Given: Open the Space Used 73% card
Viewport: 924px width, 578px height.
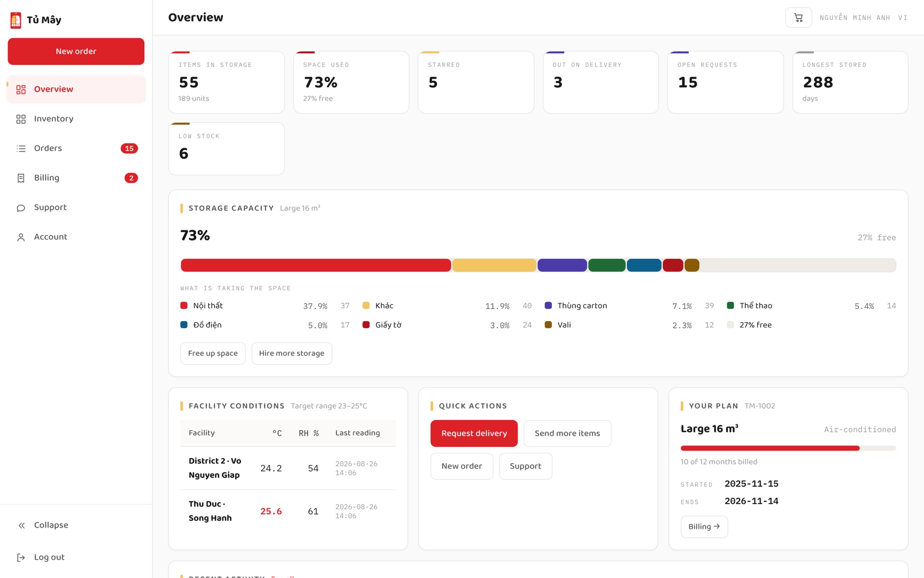Looking at the screenshot, I should point(351,82).
